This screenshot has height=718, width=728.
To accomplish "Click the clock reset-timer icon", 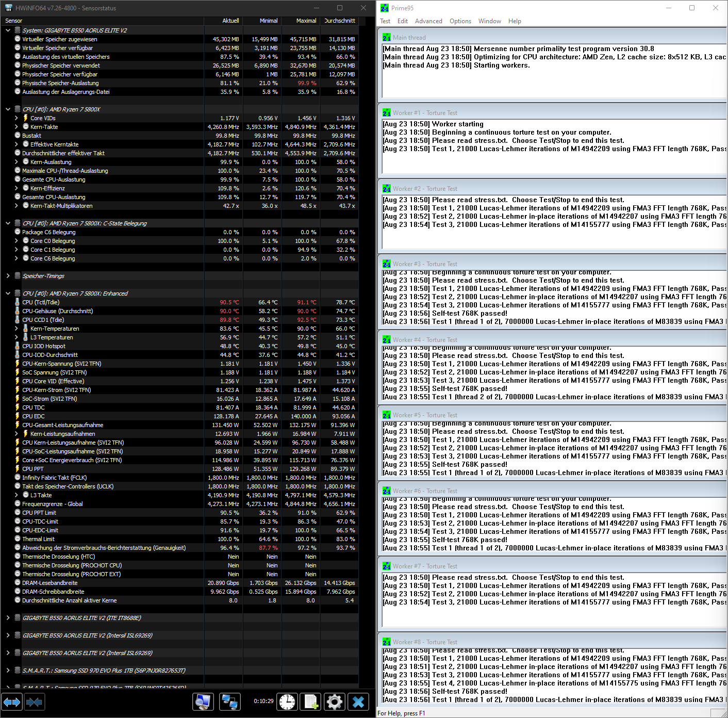I will click(287, 702).
